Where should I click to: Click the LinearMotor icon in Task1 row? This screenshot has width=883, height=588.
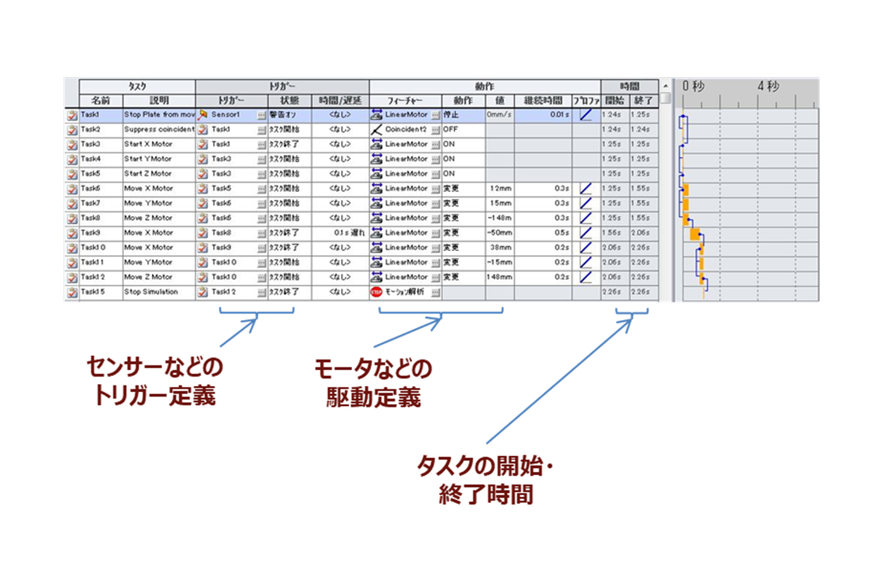pos(376,115)
